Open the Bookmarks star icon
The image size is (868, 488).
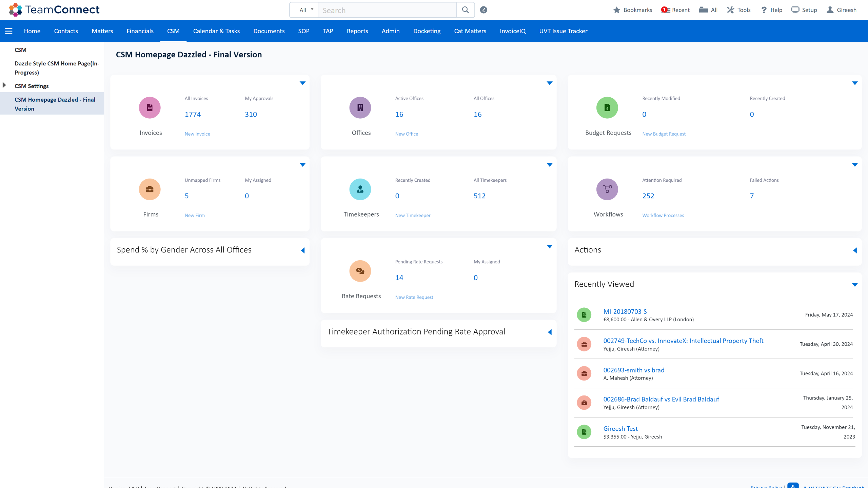pos(617,10)
